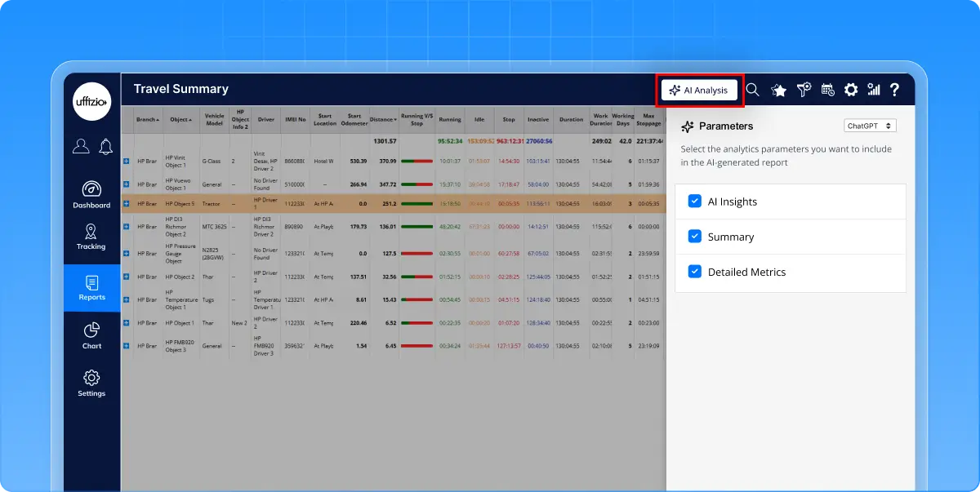Image resolution: width=980 pixels, height=492 pixels.
Task: Click the notification bell icon
Action: coord(105,146)
